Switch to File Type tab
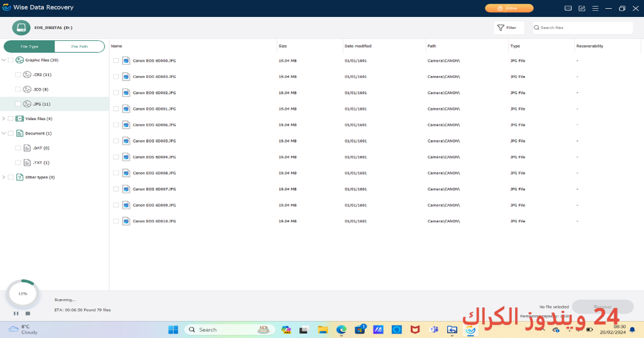This screenshot has height=338, width=644. pos(29,46)
